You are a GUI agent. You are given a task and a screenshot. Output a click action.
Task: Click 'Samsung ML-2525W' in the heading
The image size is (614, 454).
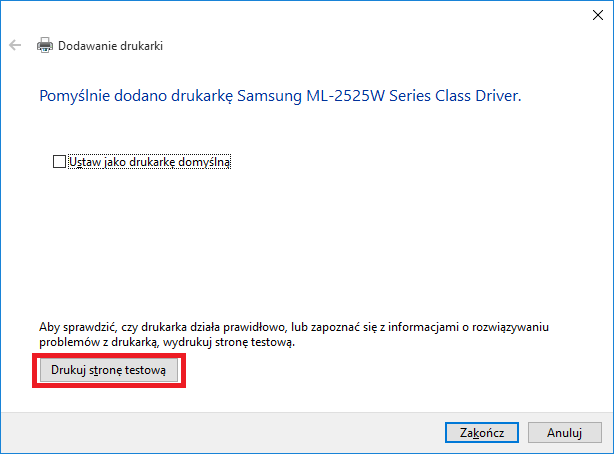tap(311, 96)
